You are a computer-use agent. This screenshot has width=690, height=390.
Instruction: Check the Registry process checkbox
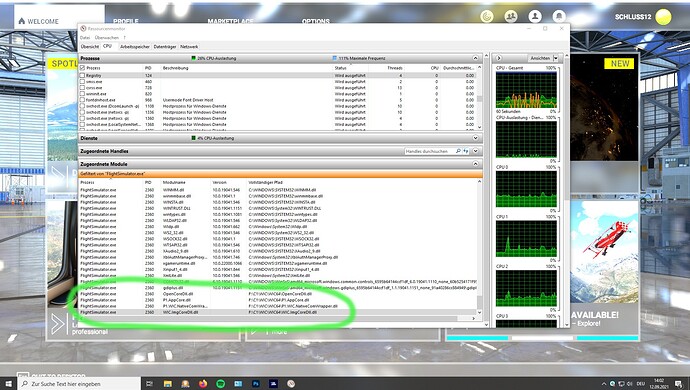[82, 76]
